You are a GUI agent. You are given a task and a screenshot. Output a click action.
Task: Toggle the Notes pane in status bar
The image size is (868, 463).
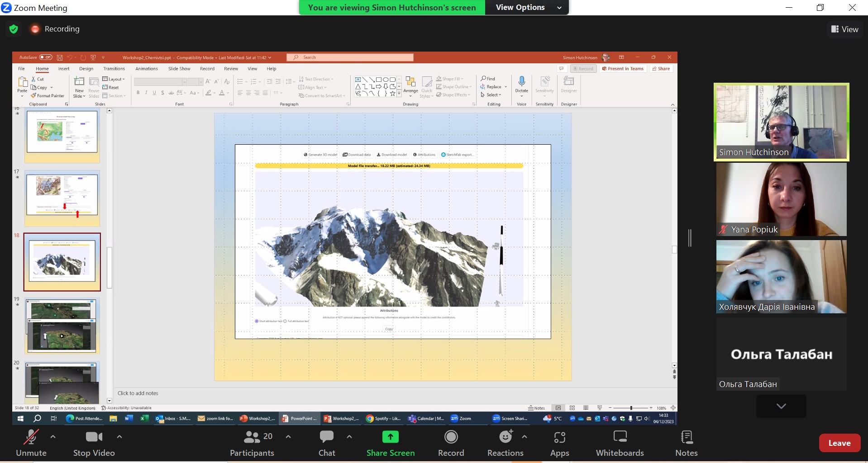pyautogui.click(x=536, y=408)
